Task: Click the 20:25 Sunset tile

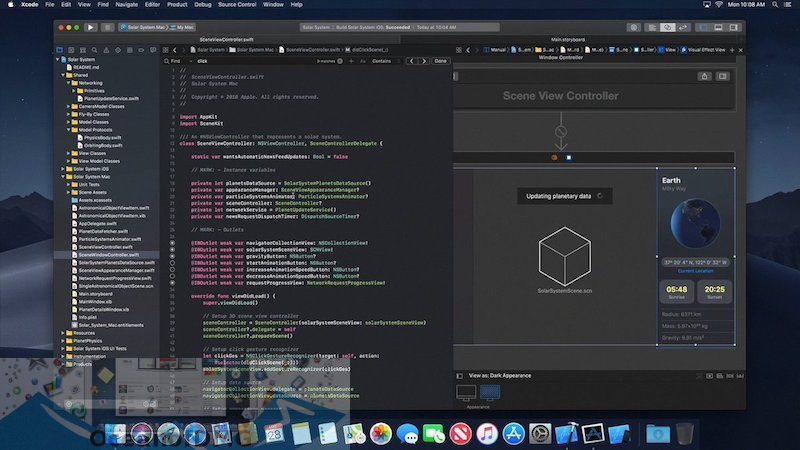Action: coord(714,292)
